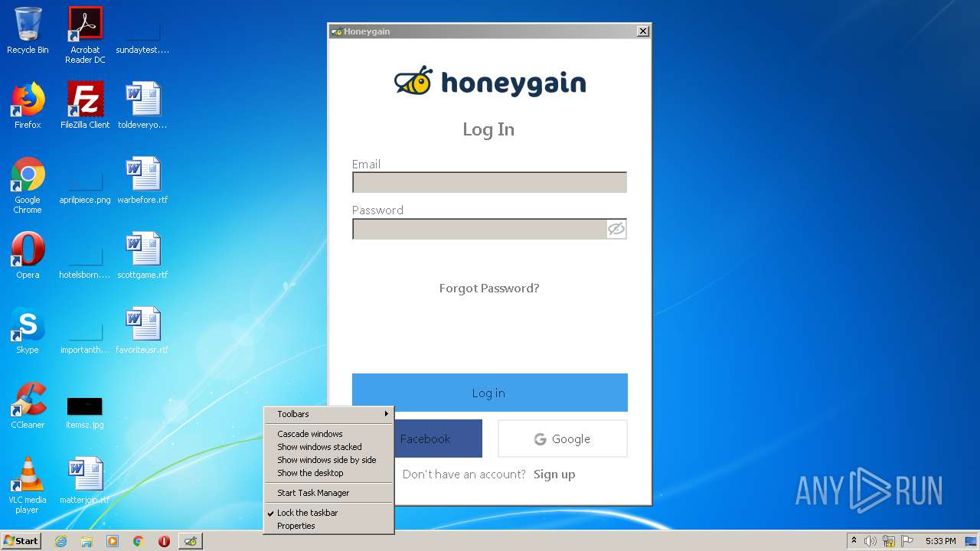
Task: Choose Show windows side by side
Action: pos(328,460)
